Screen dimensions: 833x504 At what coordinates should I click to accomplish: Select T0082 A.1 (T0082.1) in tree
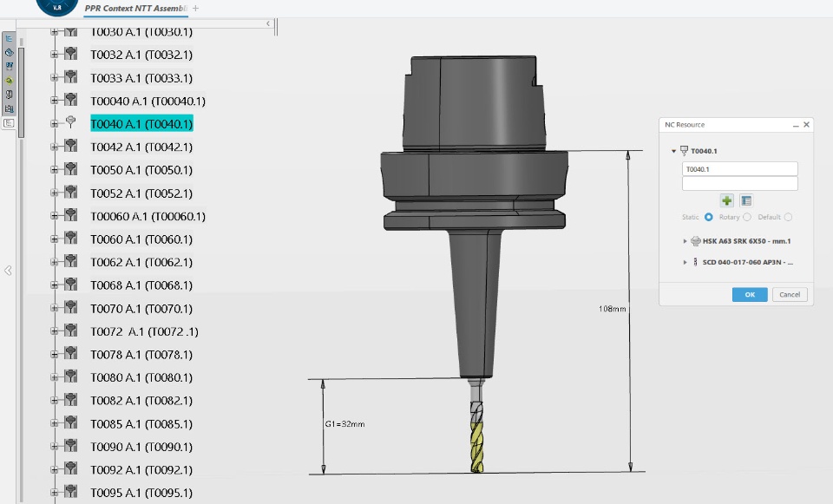point(141,401)
